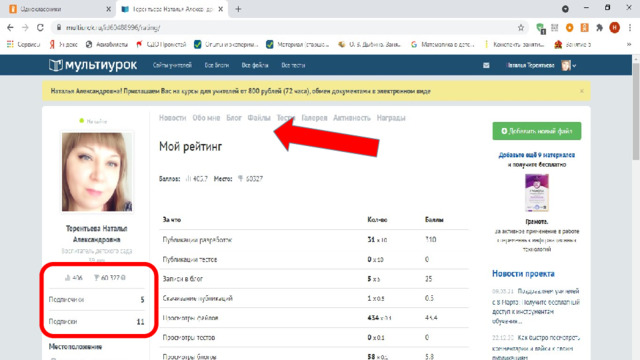Open the Активность profile tab
Viewport: 640px width, 360px height.
(x=352, y=118)
